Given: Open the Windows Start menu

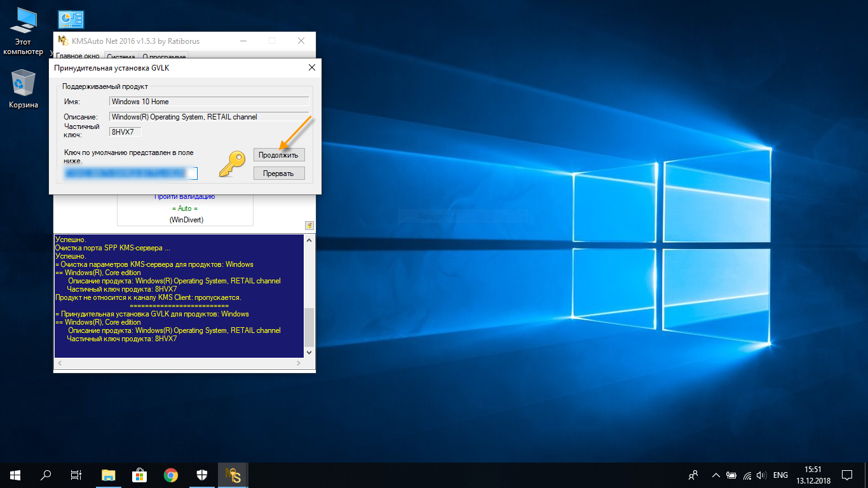Looking at the screenshot, I should 15,475.
